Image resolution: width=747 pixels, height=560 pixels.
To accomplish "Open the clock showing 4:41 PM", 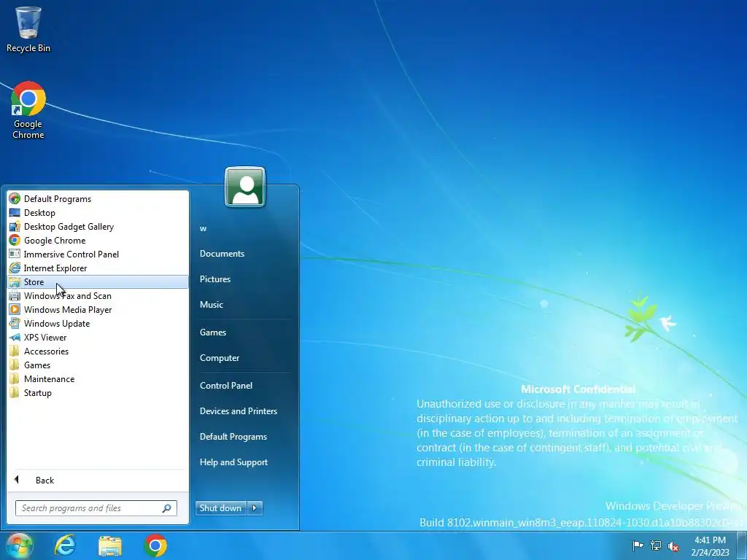I will tap(710, 545).
